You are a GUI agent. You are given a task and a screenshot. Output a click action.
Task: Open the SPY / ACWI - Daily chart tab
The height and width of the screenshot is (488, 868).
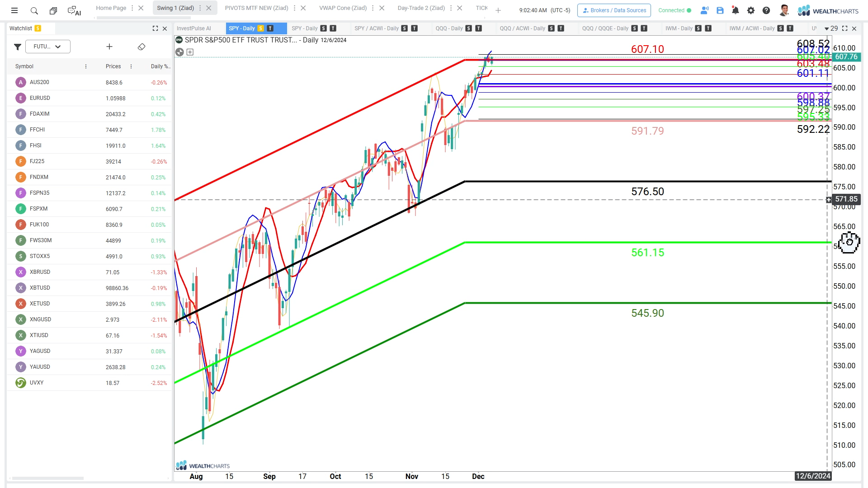(x=376, y=28)
